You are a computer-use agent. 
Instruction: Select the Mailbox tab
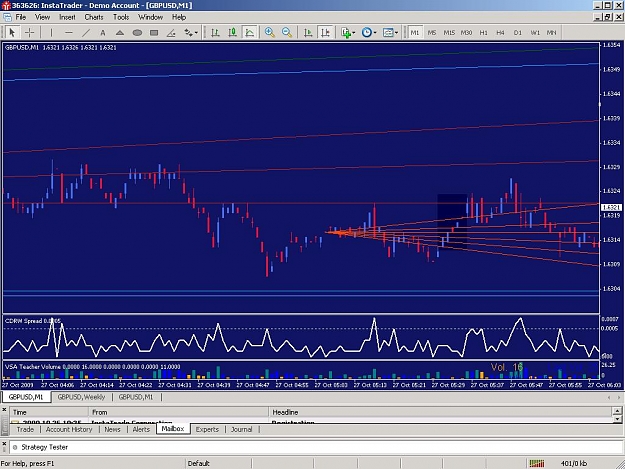(x=173, y=429)
